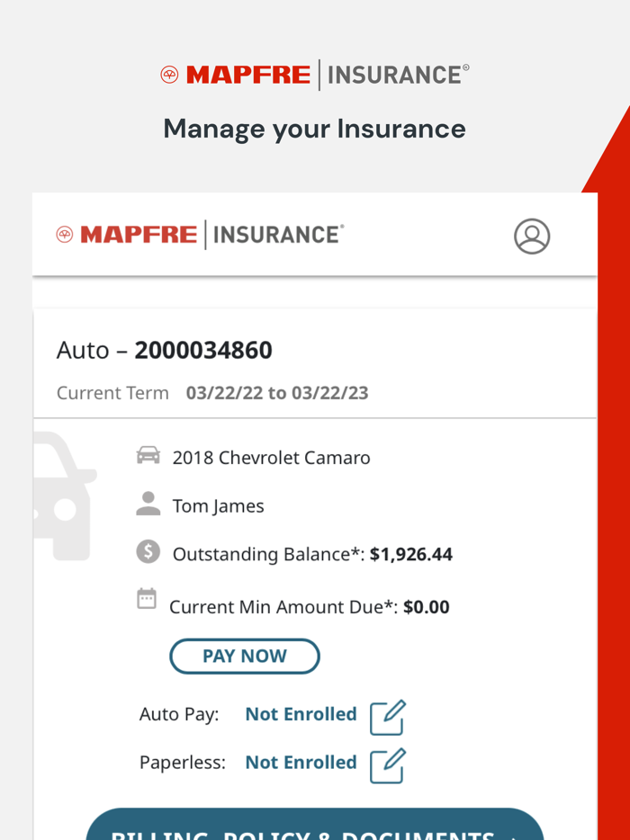Click the policyholder name Tom James
This screenshot has width=630, height=840.
coord(218,505)
